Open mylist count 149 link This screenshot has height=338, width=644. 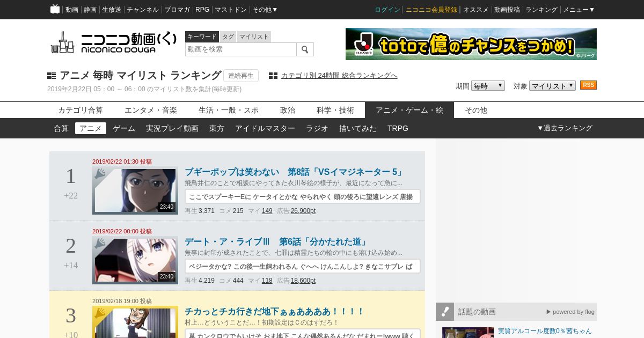(267, 211)
